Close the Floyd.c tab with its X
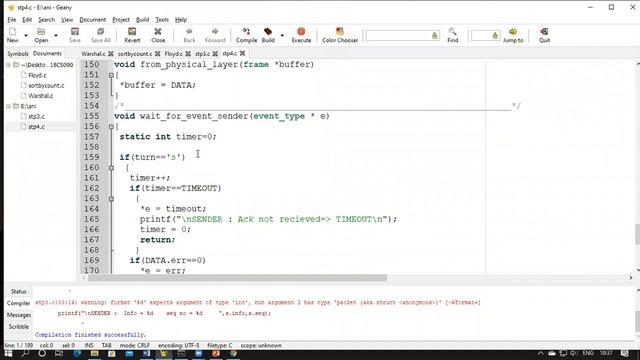 [188, 53]
